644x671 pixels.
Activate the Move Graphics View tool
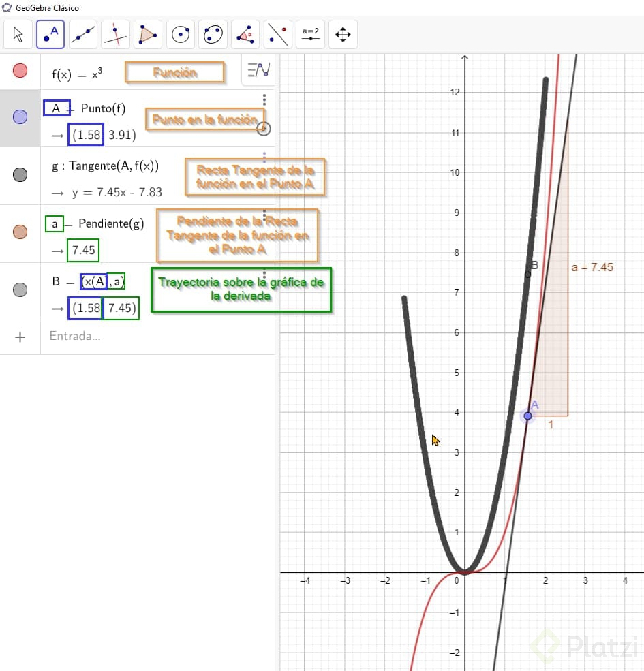[x=343, y=34]
